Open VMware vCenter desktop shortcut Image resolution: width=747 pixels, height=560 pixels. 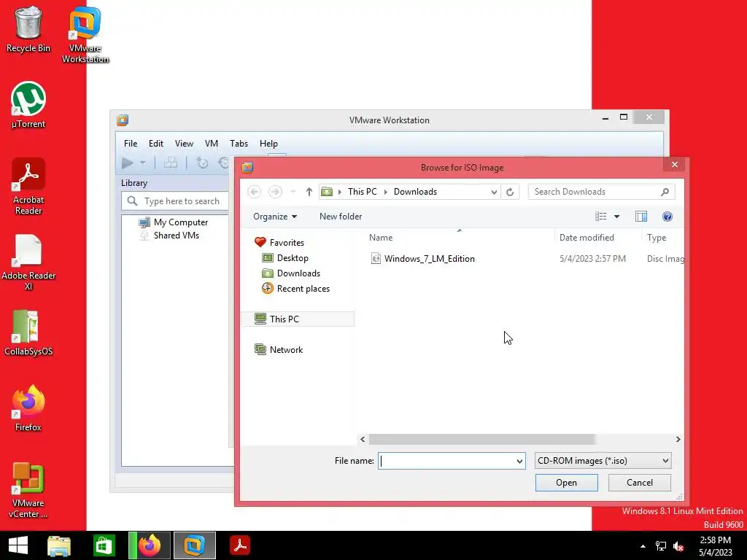[x=28, y=490]
